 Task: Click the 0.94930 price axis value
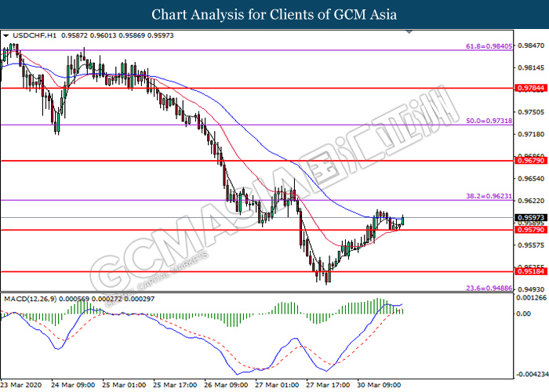coord(531,289)
